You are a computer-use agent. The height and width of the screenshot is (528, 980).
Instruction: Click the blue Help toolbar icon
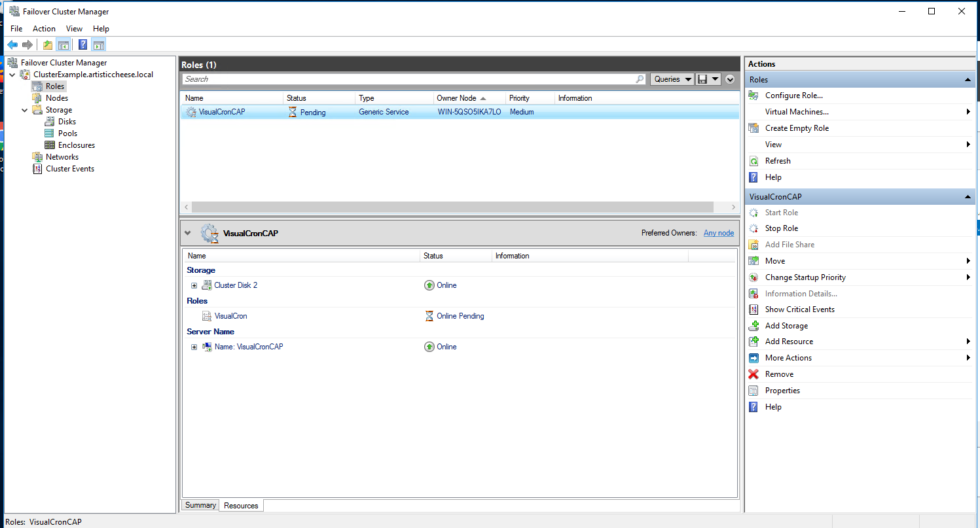[83, 44]
